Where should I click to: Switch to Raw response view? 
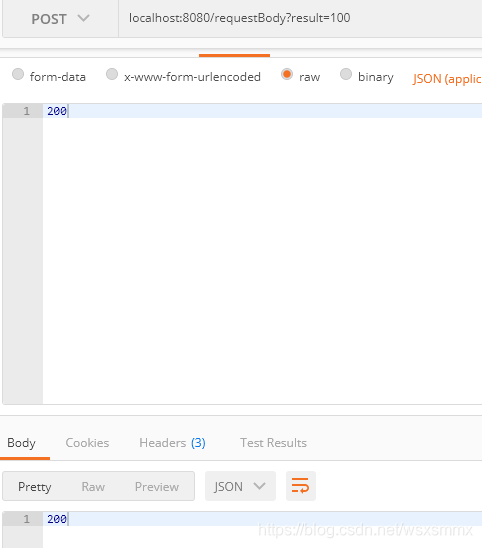tap(93, 486)
